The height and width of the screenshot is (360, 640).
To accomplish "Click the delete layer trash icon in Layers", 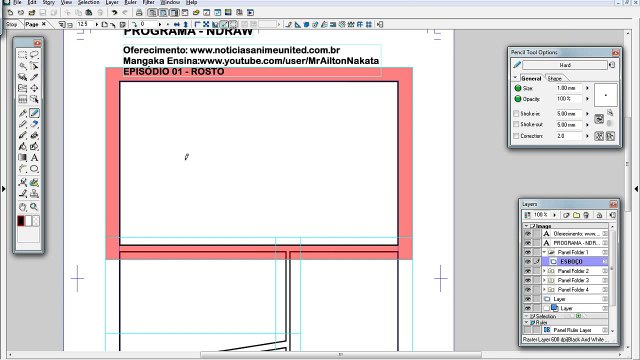I will click(x=587, y=215).
